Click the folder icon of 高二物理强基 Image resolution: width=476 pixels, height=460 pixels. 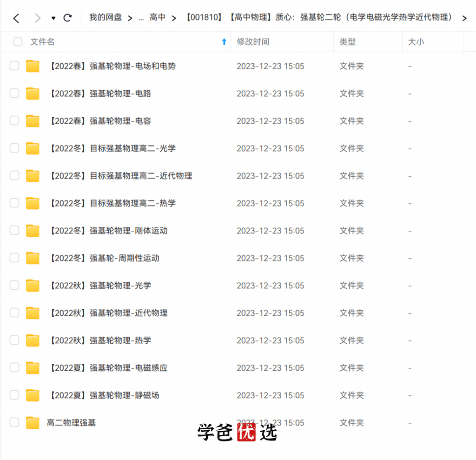point(33,422)
